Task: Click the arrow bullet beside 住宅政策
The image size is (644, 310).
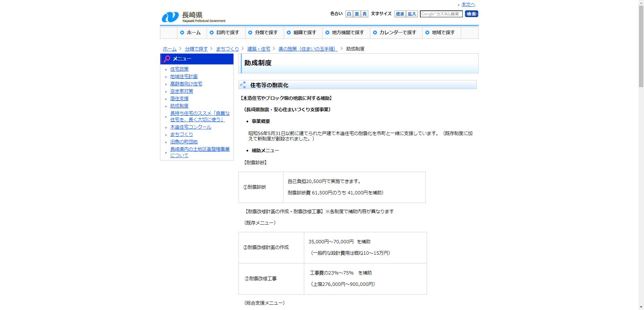Action: [166, 69]
